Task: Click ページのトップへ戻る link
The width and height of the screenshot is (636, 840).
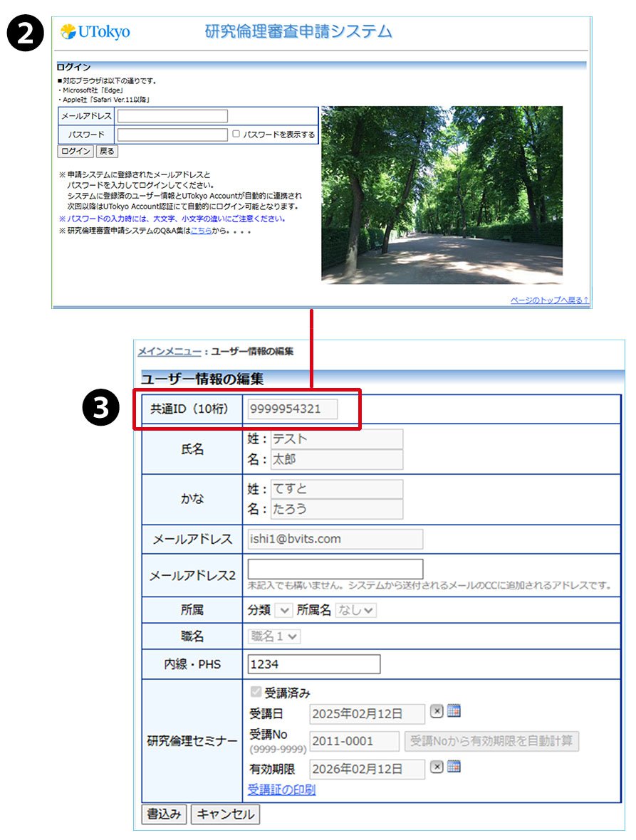Action: [x=549, y=300]
